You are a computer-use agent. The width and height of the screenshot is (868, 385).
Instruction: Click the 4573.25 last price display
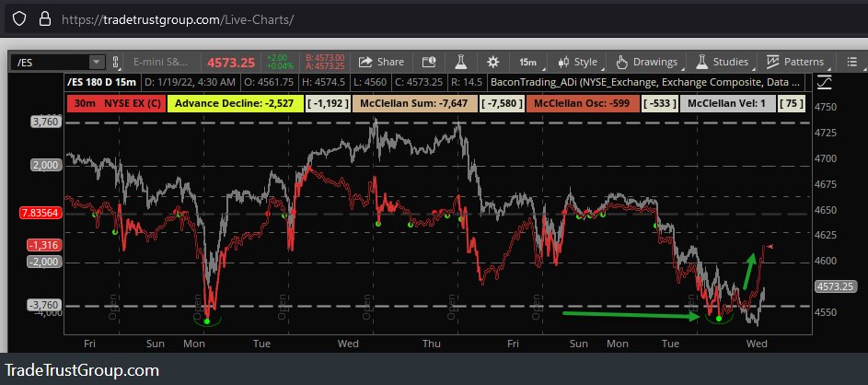[231, 62]
